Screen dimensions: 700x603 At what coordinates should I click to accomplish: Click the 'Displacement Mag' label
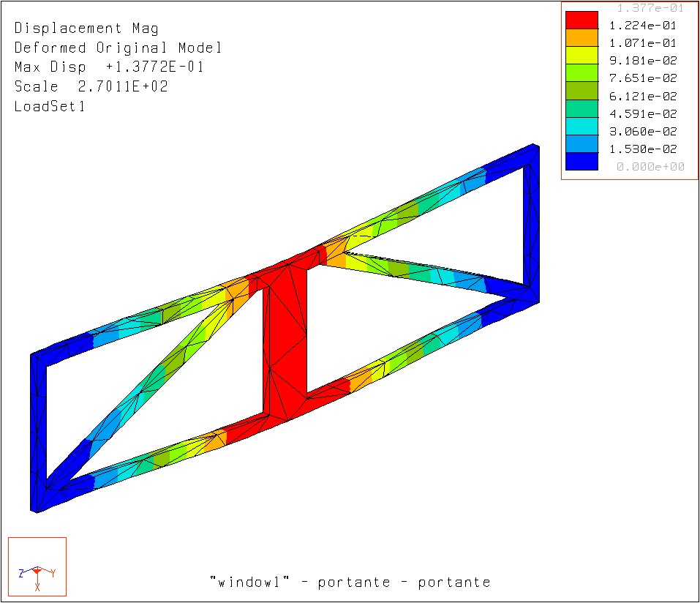pyautogui.click(x=86, y=28)
